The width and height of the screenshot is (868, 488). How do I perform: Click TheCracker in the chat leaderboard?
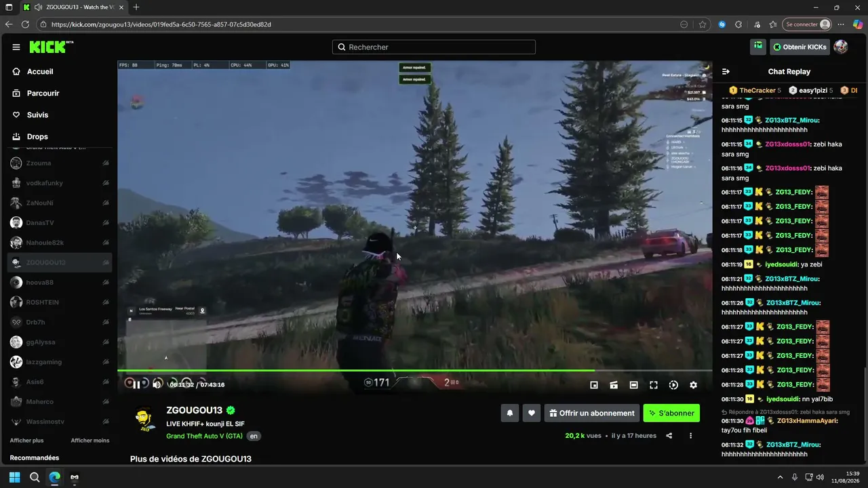pos(755,91)
